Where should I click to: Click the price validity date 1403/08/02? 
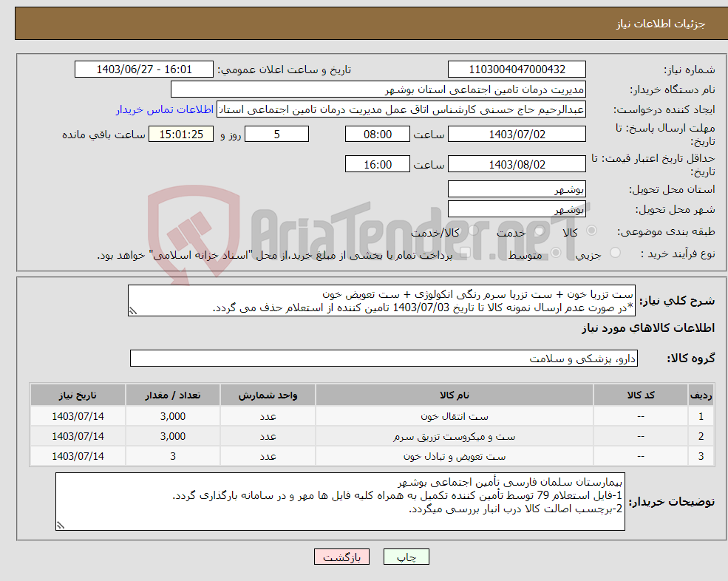pos(517,164)
